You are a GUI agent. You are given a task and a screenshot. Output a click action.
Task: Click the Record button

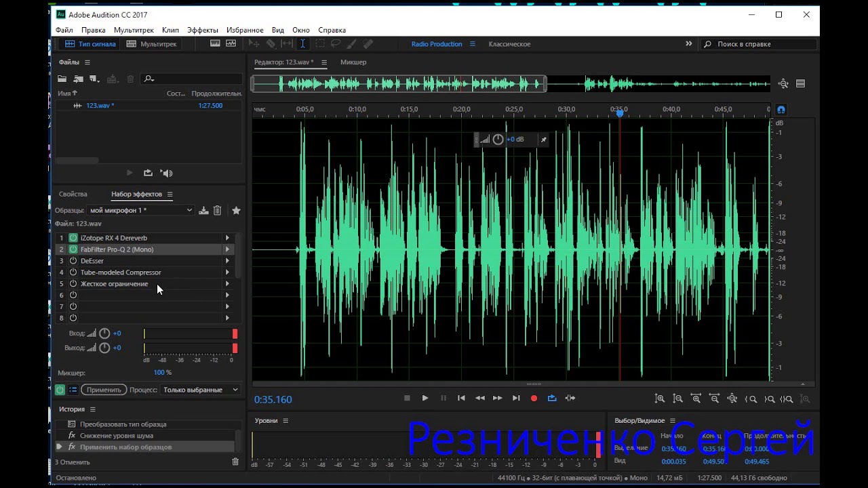tap(534, 399)
